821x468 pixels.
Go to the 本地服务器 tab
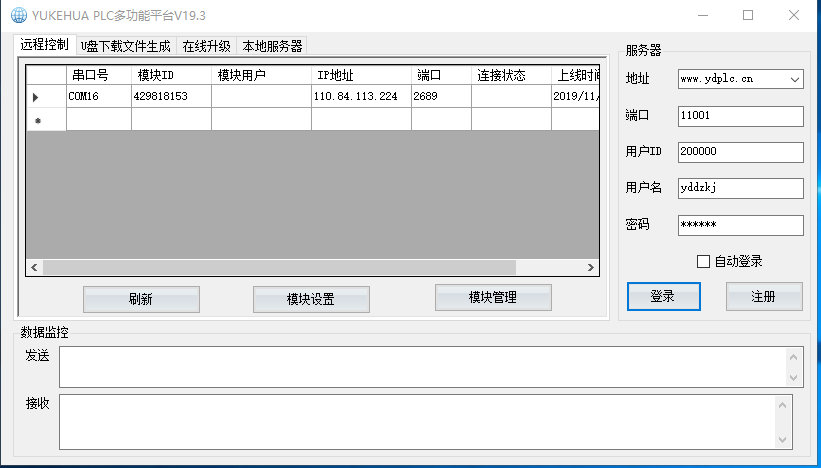pos(271,46)
